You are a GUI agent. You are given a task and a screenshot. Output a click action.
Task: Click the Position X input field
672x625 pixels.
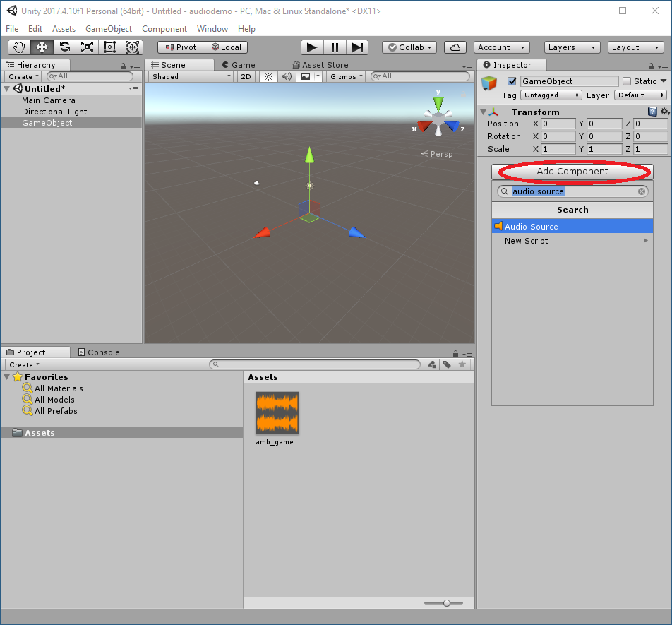(x=558, y=124)
